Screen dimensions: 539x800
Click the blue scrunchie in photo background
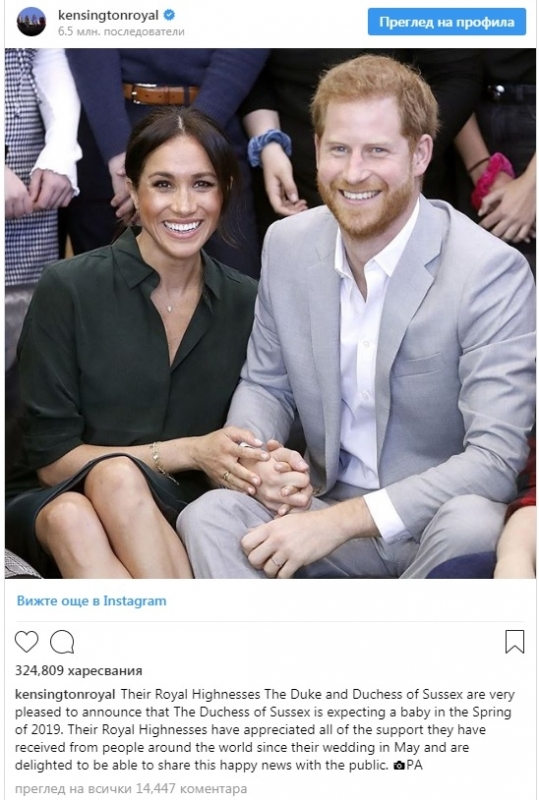[x=269, y=146]
